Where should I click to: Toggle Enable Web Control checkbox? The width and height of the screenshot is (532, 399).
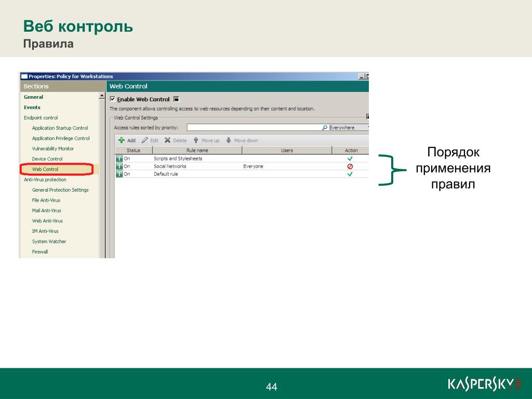coord(113,99)
